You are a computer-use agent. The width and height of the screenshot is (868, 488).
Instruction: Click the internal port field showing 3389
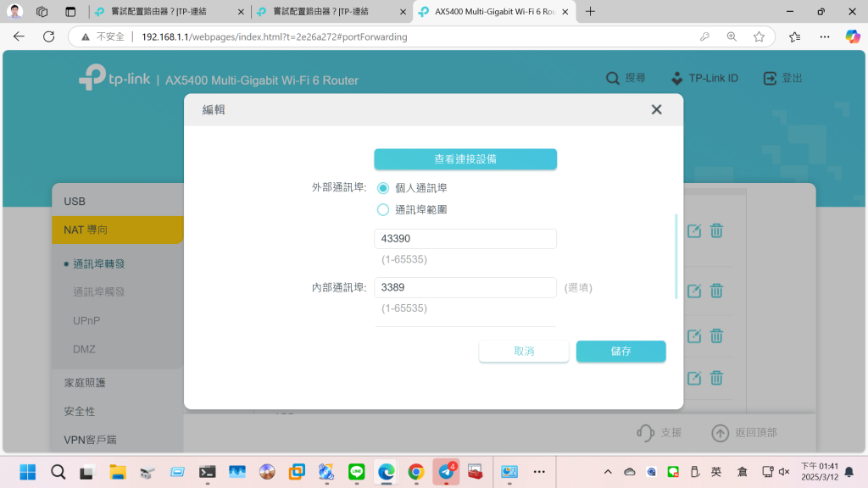[x=465, y=288]
